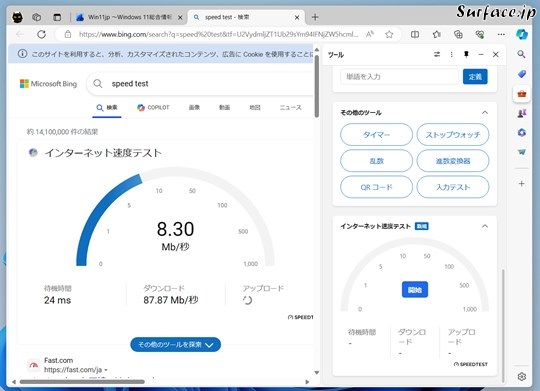Click the Microsoft Bing logo

(x=48, y=84)
